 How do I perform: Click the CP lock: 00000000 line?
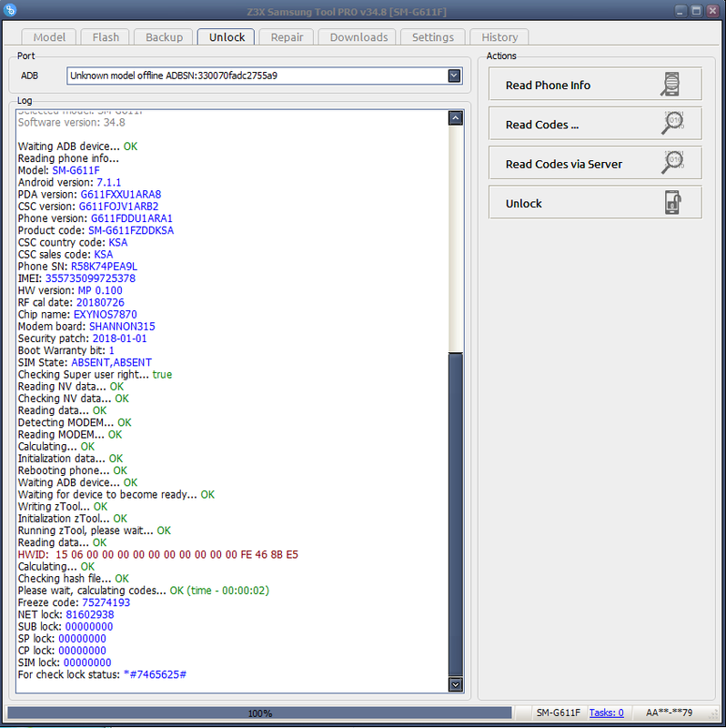[62, 651]
